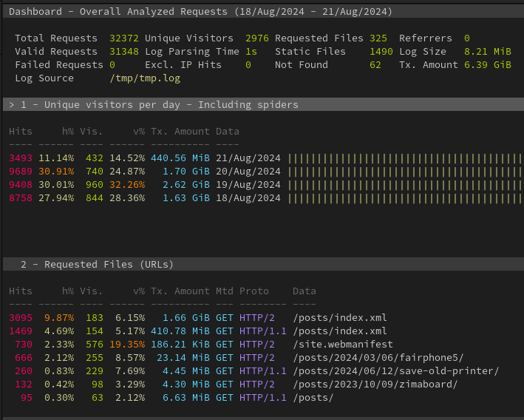Expand the Unique visitors per day panel header
Image resolution: width=524 pixels, height=420 pixels.
[x=153, y=105]
